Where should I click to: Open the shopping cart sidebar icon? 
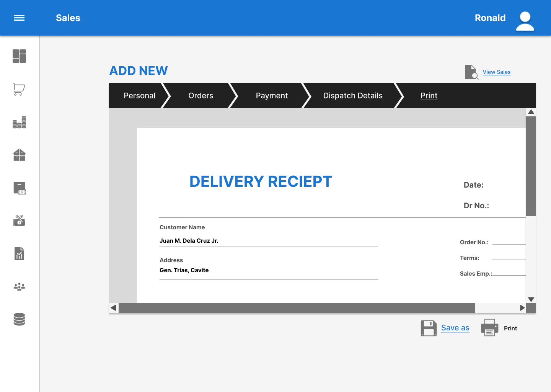click(x=19, y=89)
